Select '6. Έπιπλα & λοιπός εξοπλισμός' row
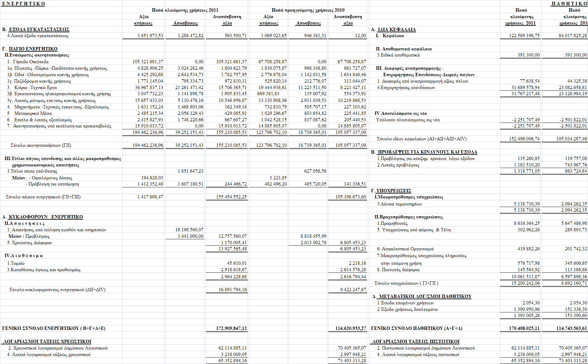 39,120
